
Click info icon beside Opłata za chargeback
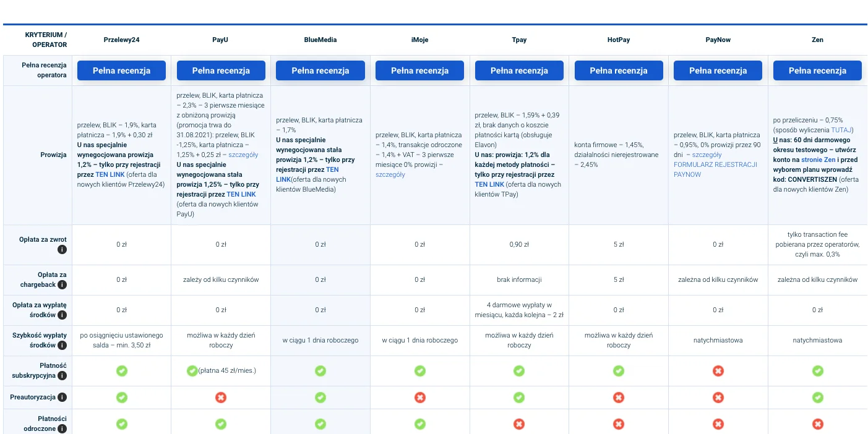[62, 285]
